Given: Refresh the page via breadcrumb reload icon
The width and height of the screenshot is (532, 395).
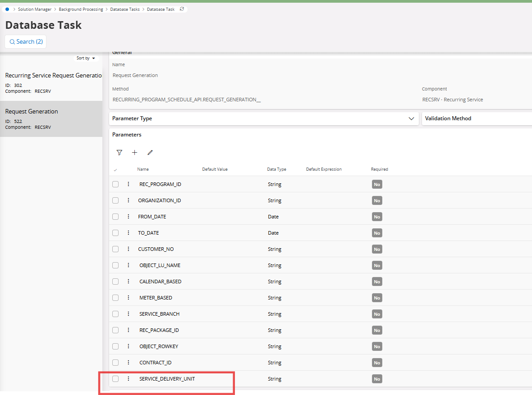Looking at the screenshot, I should click(182, 9).
